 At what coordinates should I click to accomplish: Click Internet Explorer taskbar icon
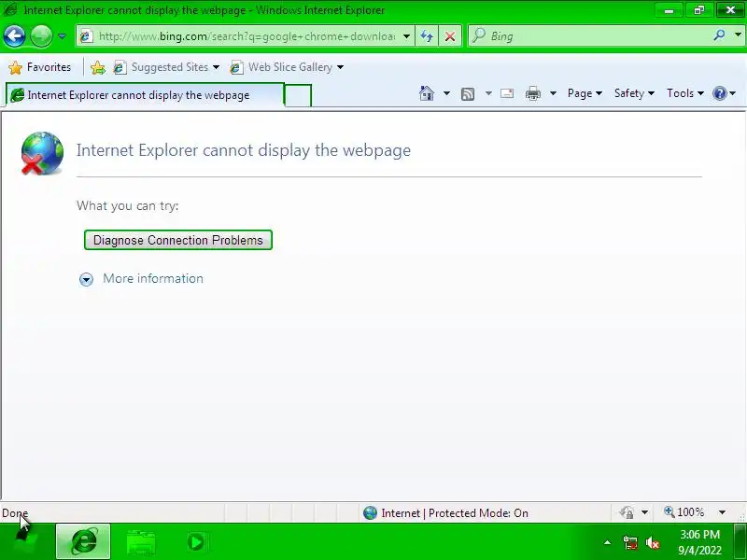83,541
